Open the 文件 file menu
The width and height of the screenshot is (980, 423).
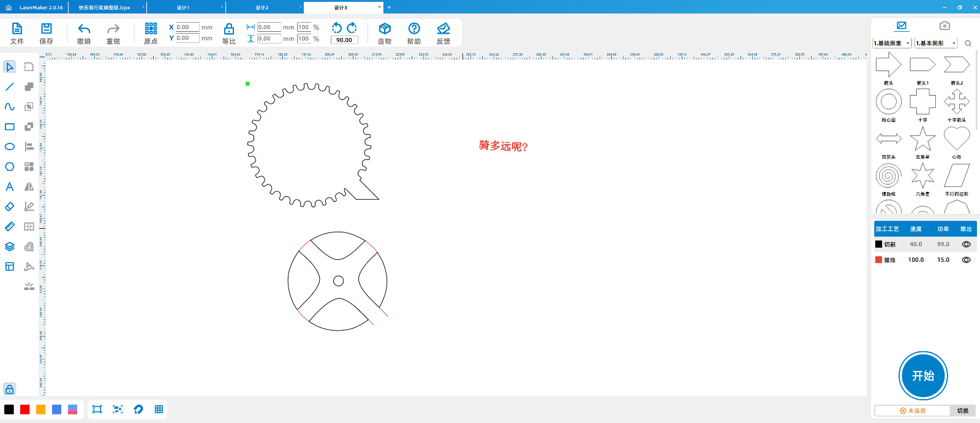pos(17,32)
